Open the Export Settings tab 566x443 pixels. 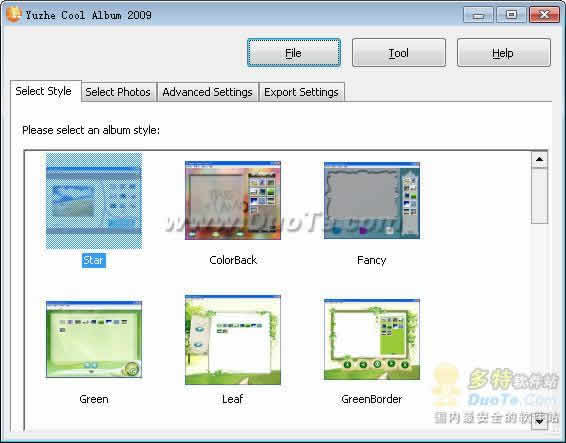click(x=301, y=92)
